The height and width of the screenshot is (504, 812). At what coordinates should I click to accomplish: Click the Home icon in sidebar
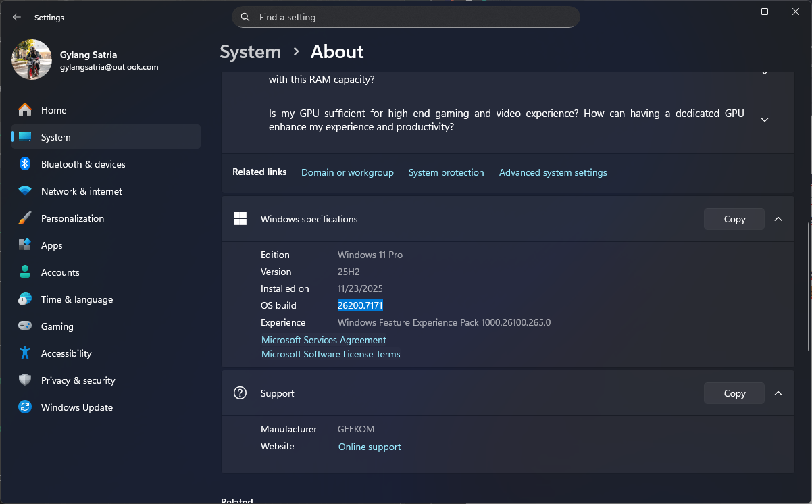(x=25, y=110)
